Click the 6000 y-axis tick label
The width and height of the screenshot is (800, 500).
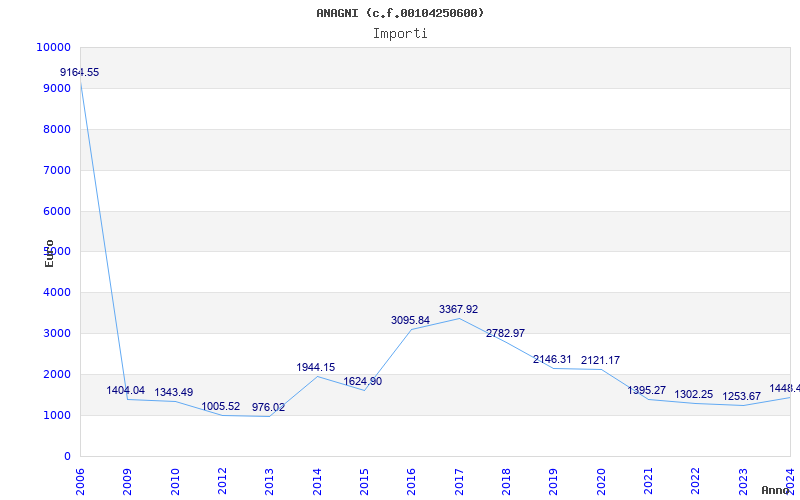point(57,211)
